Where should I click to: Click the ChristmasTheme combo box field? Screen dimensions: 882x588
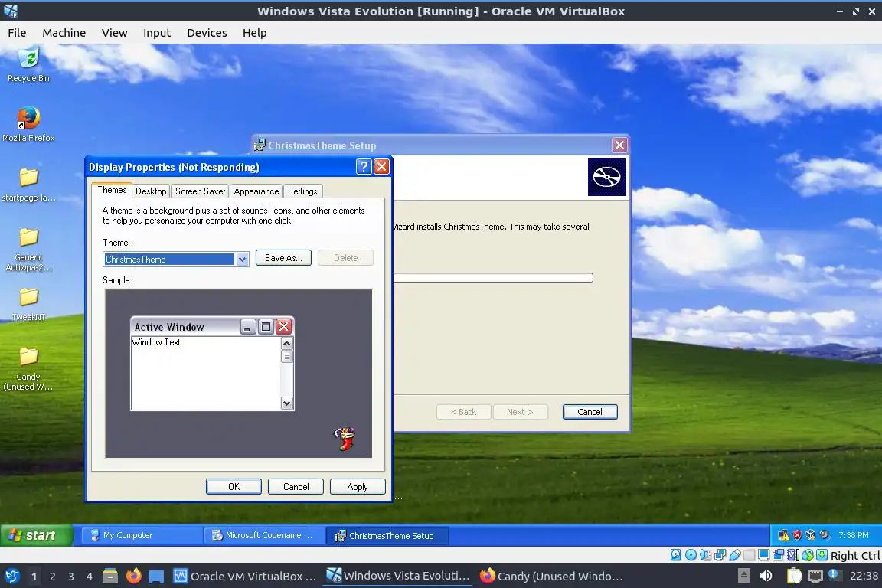[x=176, y=260]
